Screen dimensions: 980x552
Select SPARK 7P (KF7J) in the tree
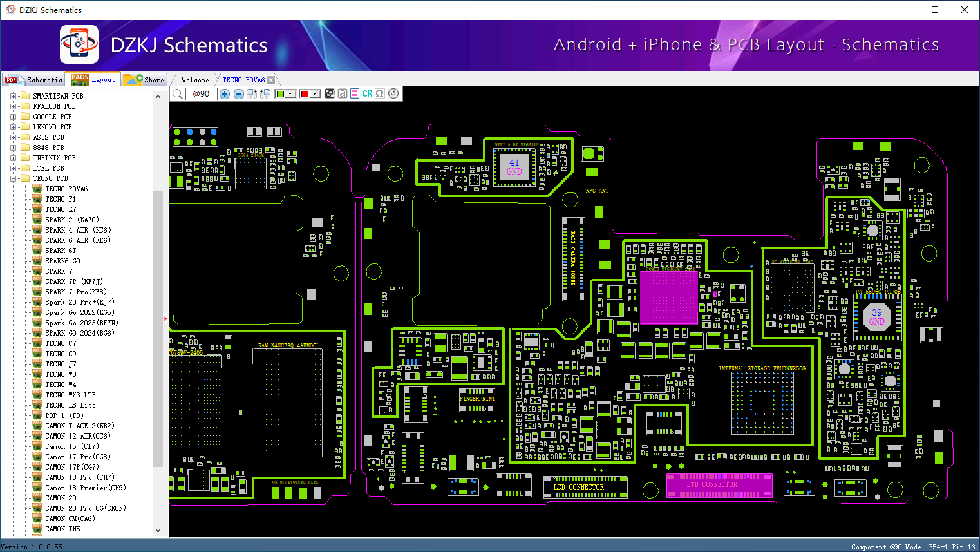coord(74,281)
